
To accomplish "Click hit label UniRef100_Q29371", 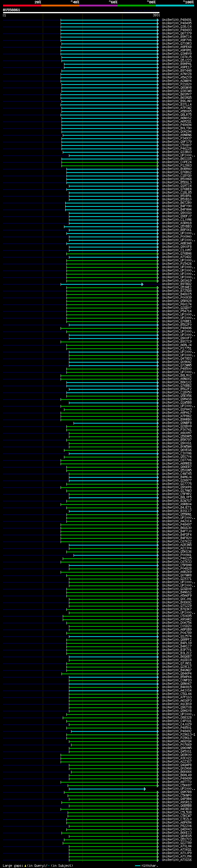I will point(176,579).
